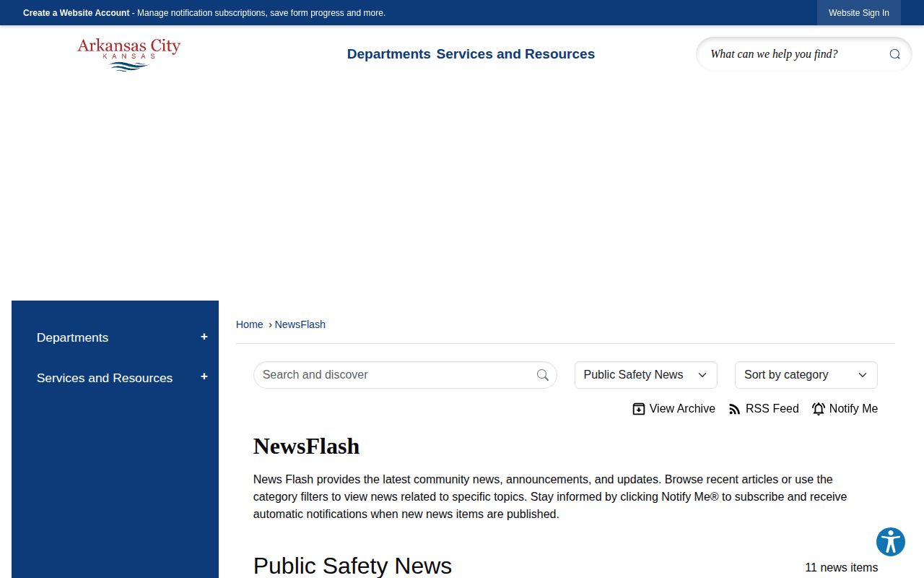Viewport: 924px width, 578px height.
Task: Click the Arkansas City Kansas logo
Action: [129, 54]
